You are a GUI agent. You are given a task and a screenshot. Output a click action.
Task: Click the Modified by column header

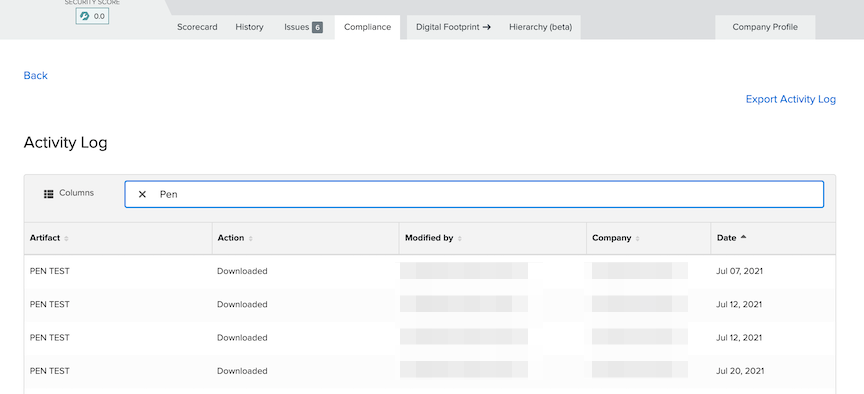click(x=493, y=238)
